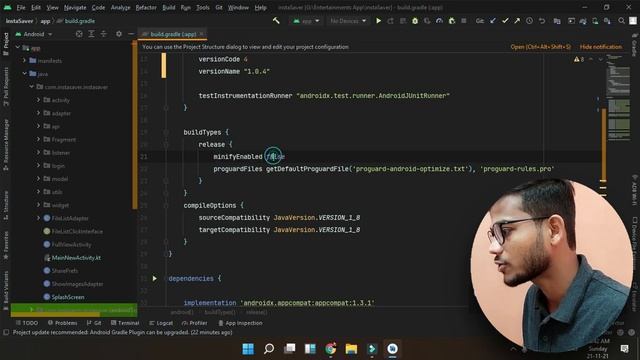Click the Windows Start button
Image resolution: width=640 pixels, height=360 pixels.
tap(248, 349)
